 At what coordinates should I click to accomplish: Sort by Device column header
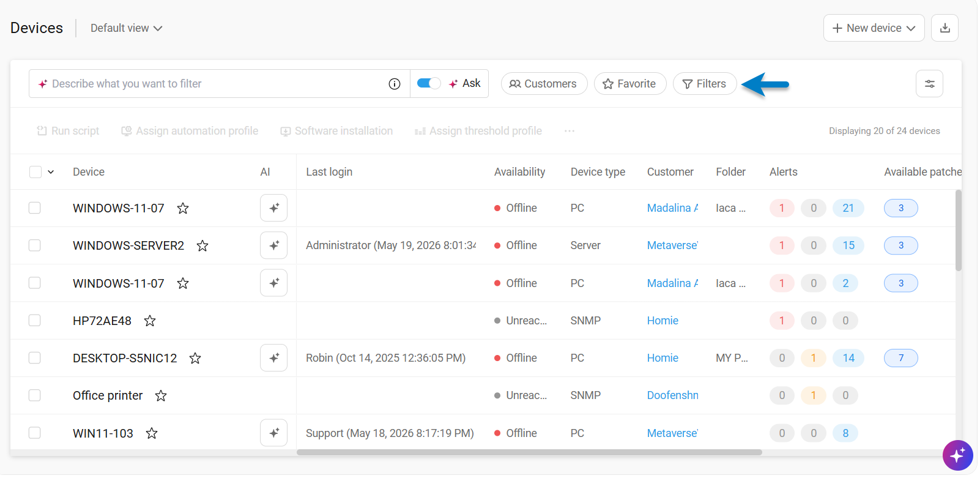[x=89, y=172]
